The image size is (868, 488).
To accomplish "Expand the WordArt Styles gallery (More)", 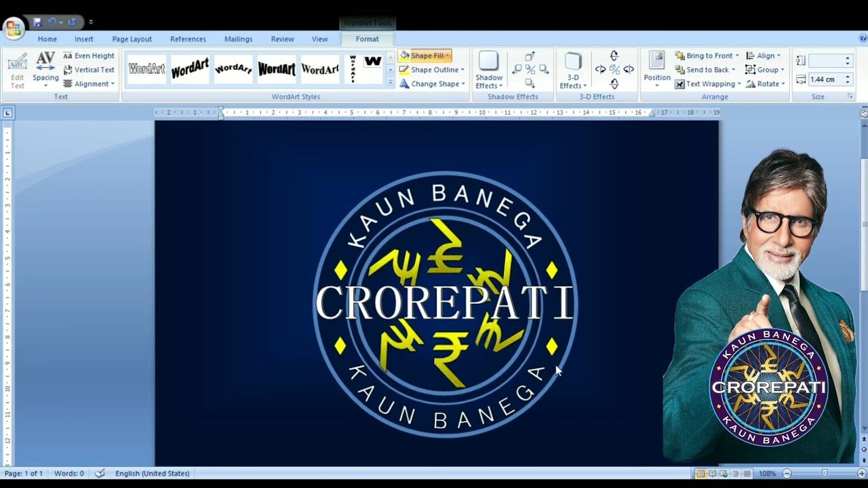I will coord(390,81).
